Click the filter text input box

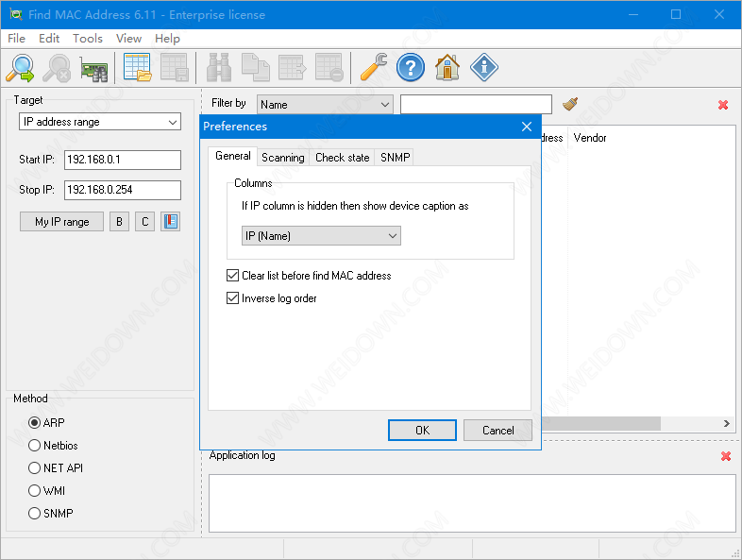[x=476, y=104]
